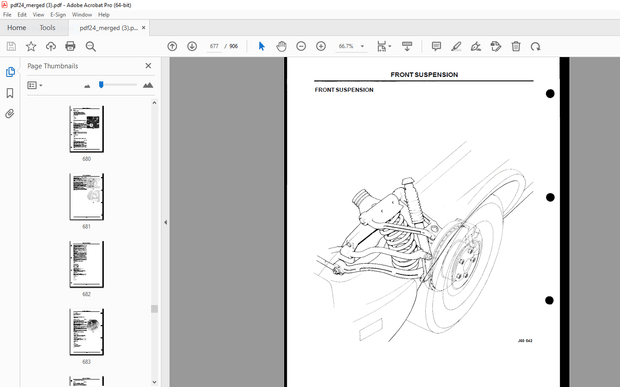Open the fit page options icon
This screenshot has width=620, height=387.
[384, 46]
